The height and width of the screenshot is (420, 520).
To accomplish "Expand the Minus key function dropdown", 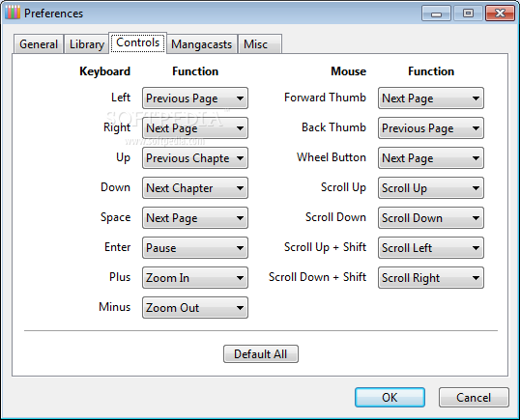I will (x=195, y=307).
